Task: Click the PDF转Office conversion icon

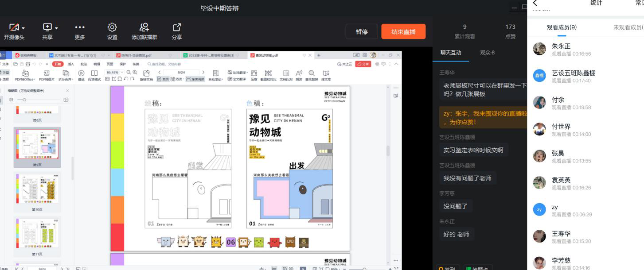Action: 25,73
